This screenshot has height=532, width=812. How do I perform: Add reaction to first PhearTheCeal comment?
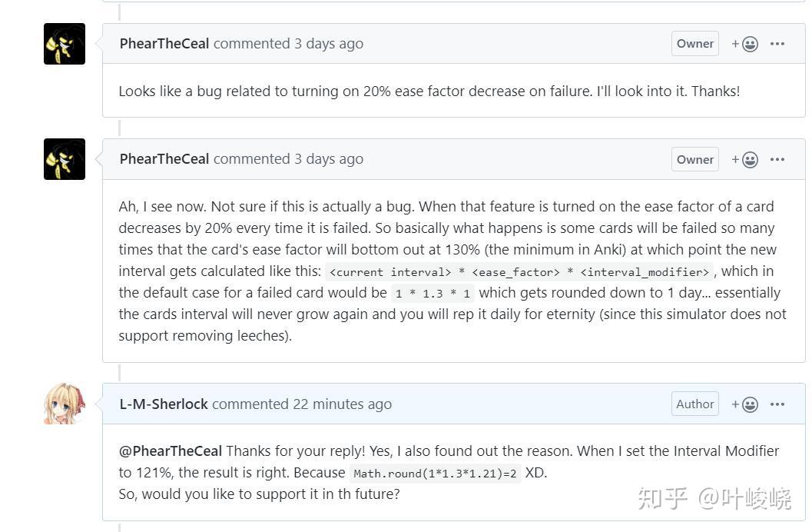pyautogui.click(x=745, y=44)
